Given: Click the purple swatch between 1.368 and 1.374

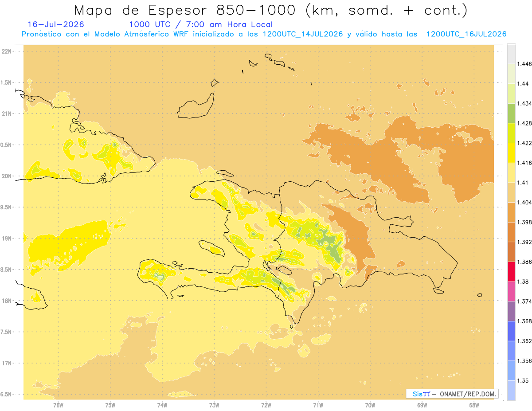Looking at the screenshot, I should click(x=511, y=311).
